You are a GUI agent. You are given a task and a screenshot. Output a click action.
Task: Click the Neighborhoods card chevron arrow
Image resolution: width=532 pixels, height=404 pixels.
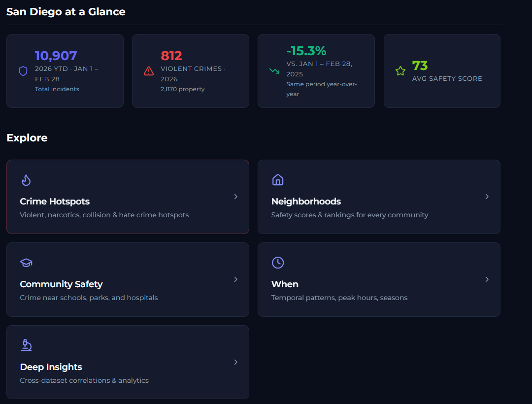point(487,197)
